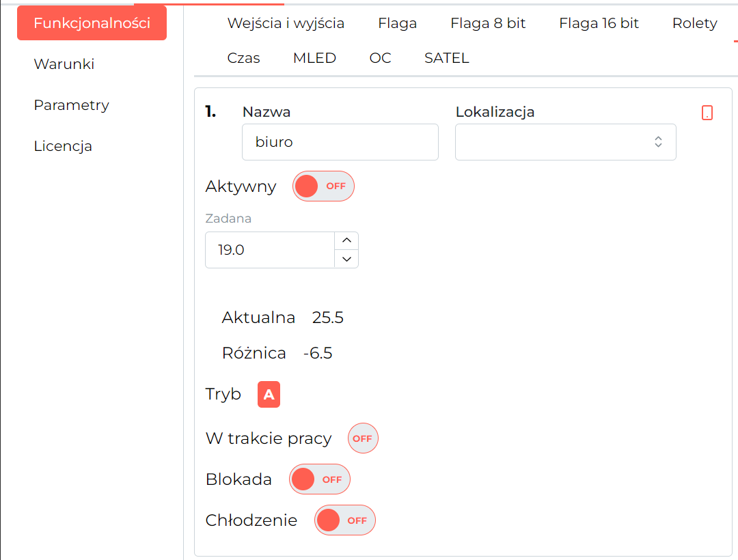The height and width of the screenshot is (560, 738).
Task: Toggle the Aktywny switch
Action: click(323, 186)
